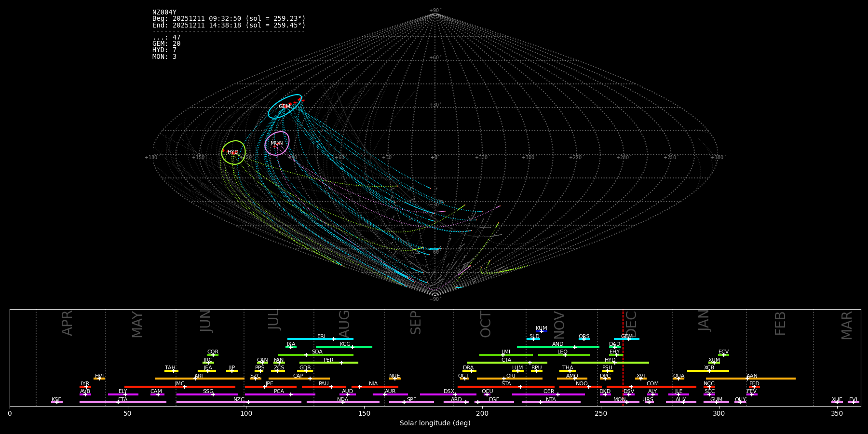Select the MON radiant circle on the sky map
The width and height of the screenshot is (868, 434).
click(277, 143)
